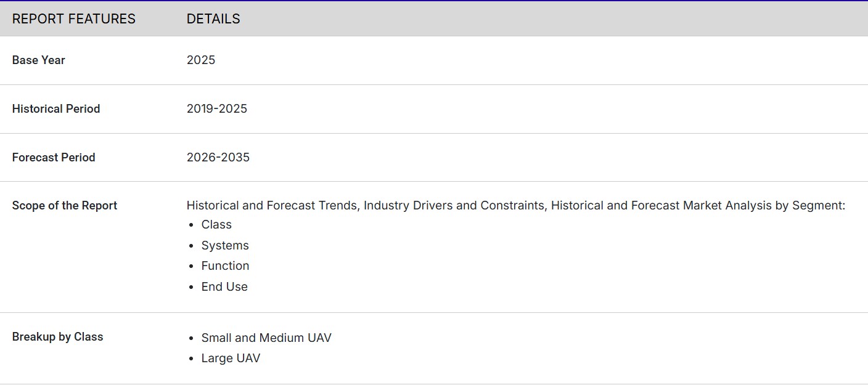Click the base year value 2025
Screen dimensions: 868x385
201,60
